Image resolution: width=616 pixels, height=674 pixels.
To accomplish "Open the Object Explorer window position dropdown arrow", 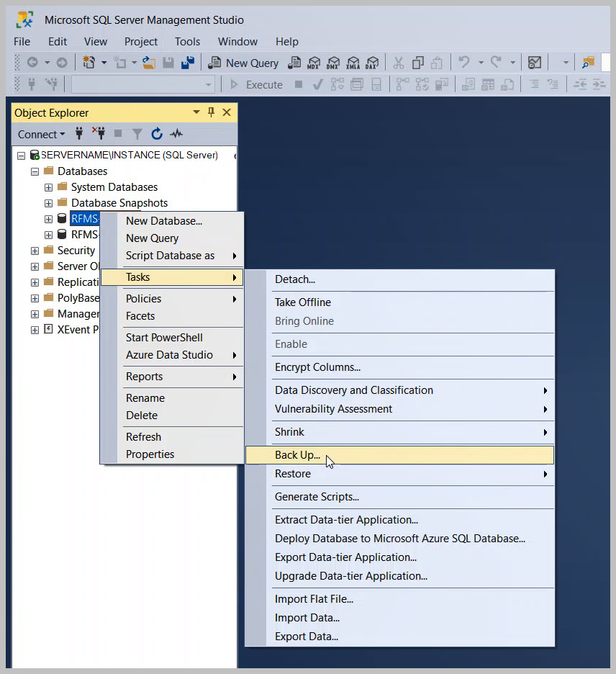I will (196, 112).
